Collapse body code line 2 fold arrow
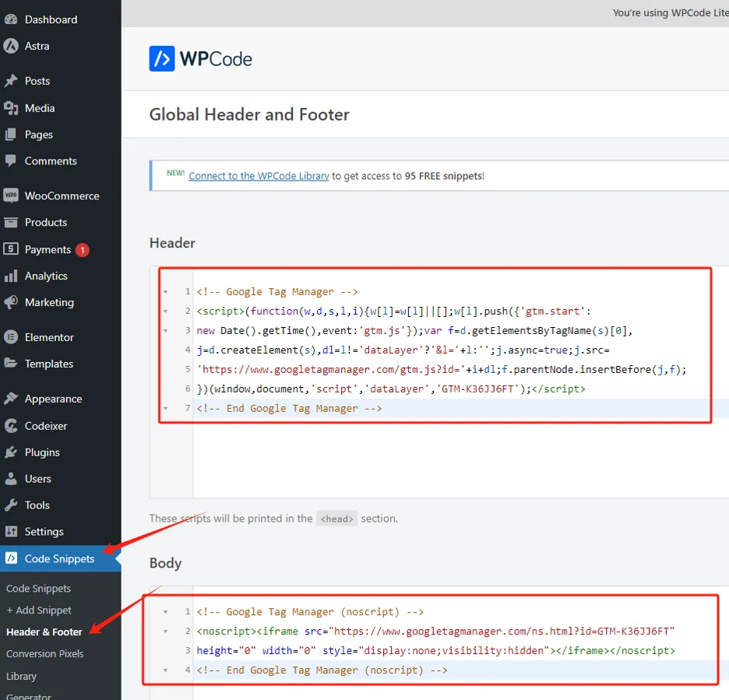Screen dimensions: 729x700 tap(166, 631)
